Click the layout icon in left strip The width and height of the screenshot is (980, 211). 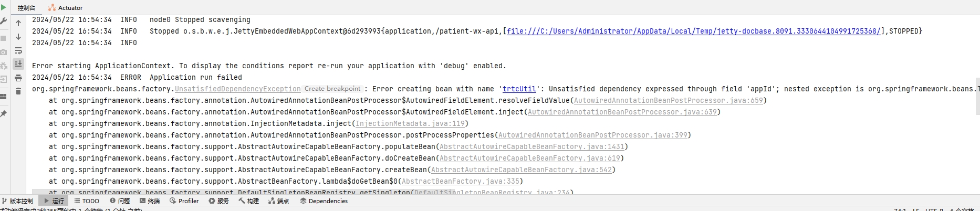coord(4,97)
